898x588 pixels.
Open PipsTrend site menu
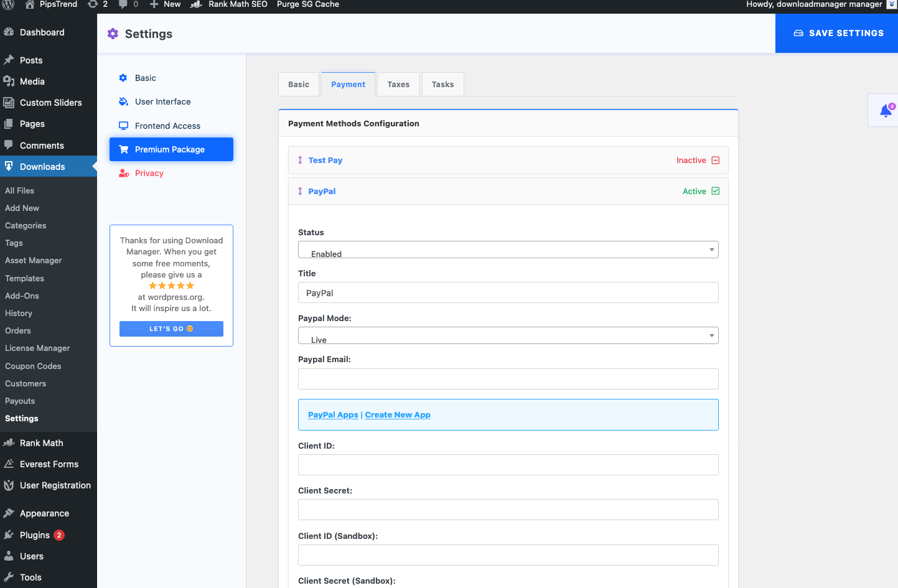pos(51,4)
